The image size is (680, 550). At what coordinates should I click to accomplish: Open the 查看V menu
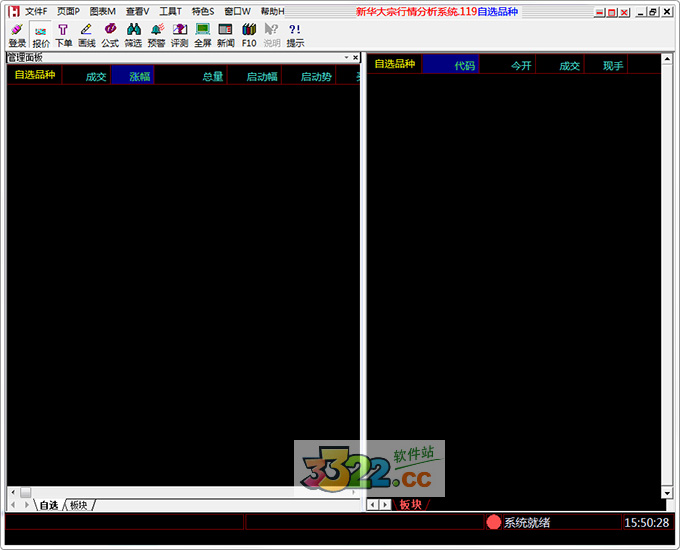coord(137,11)
